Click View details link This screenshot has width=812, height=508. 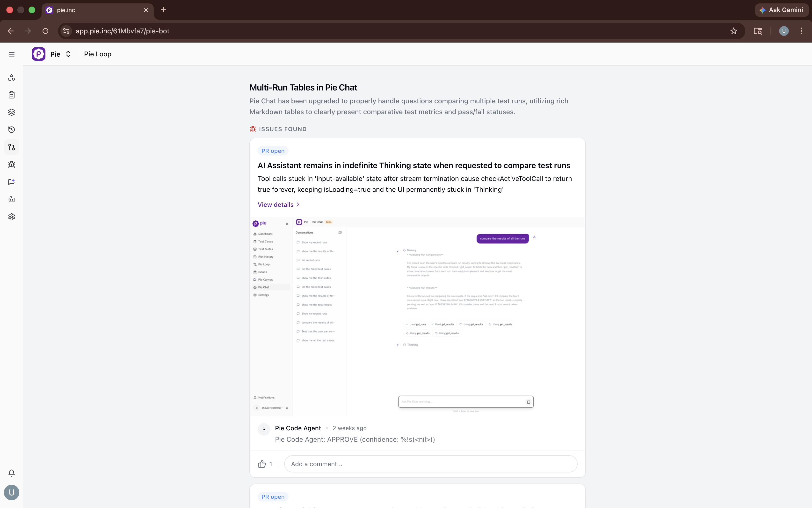[278, 205]
